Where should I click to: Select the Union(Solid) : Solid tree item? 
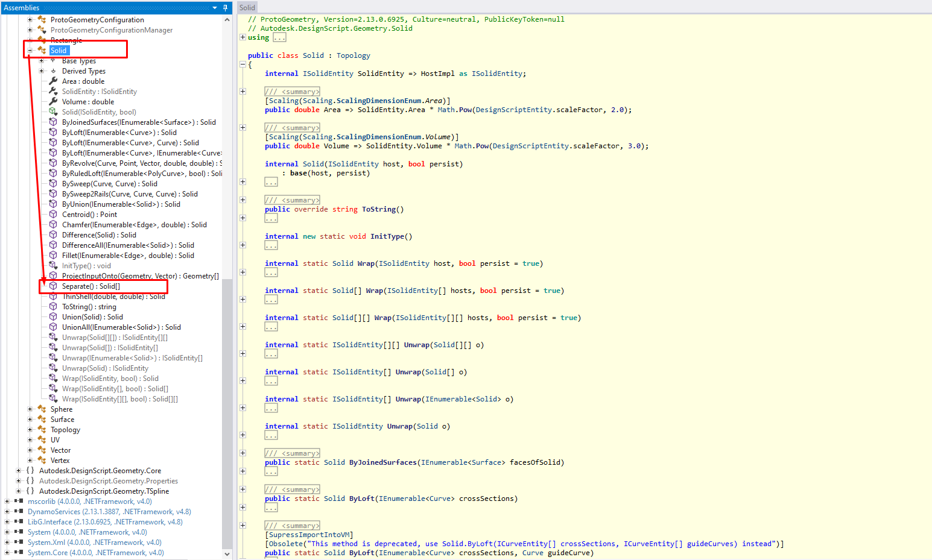pyautogui.click(x=92, y=317)
